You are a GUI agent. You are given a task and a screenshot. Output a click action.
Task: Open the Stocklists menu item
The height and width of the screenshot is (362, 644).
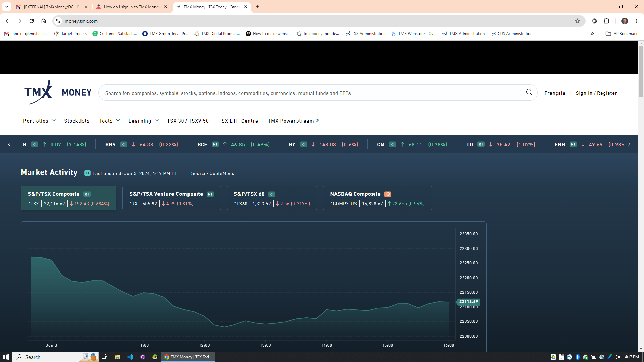point(76,121)
